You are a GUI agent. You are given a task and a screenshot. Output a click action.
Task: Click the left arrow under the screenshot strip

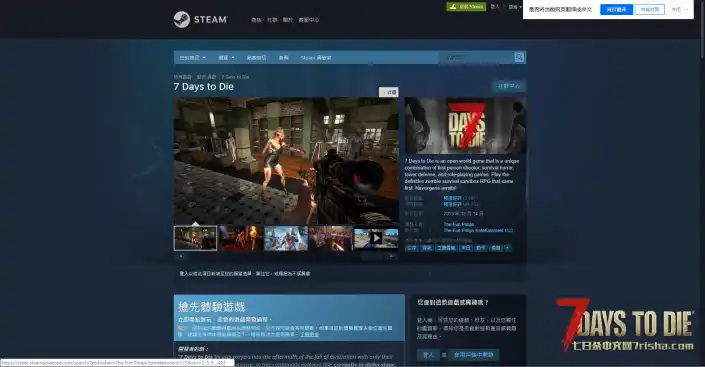click(181, 256)
